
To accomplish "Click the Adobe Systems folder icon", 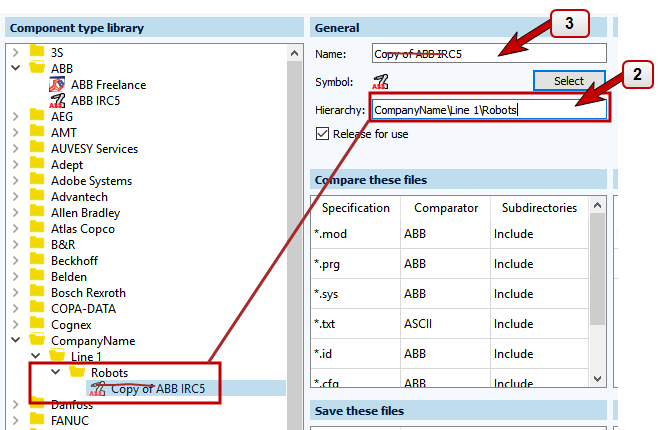I will pyautogui.click(x=37, y=180).
